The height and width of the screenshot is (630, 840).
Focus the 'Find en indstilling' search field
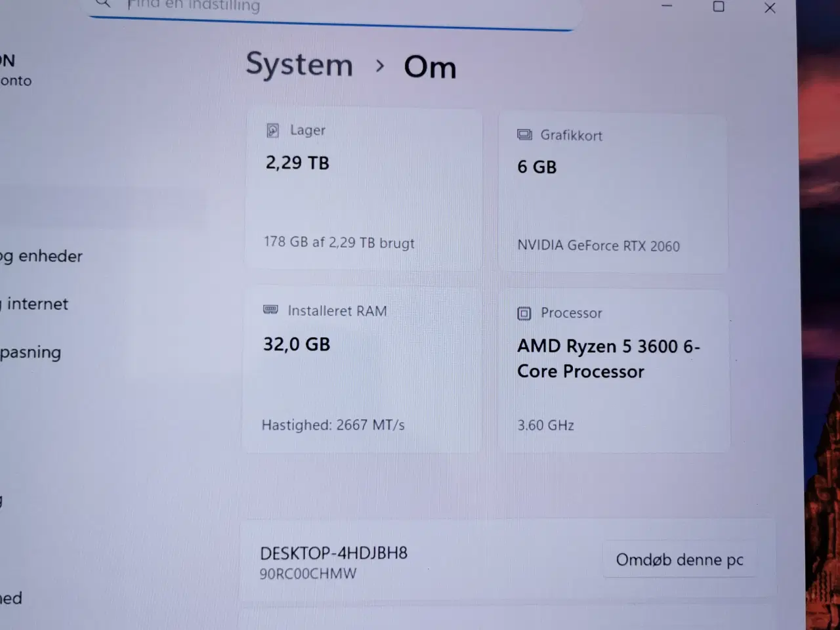tap(328, 8)
